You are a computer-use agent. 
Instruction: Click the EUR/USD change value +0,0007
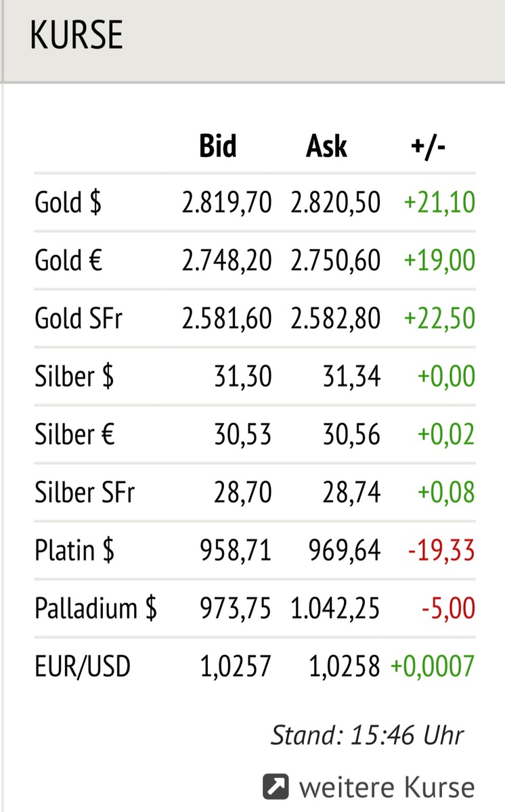tap(433, 667)
